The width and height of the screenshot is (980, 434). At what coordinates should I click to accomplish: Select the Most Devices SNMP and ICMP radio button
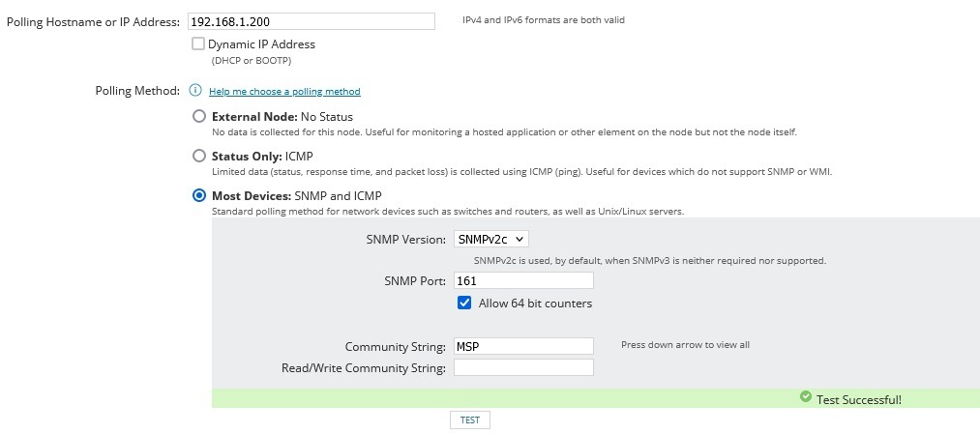point(199,195)
